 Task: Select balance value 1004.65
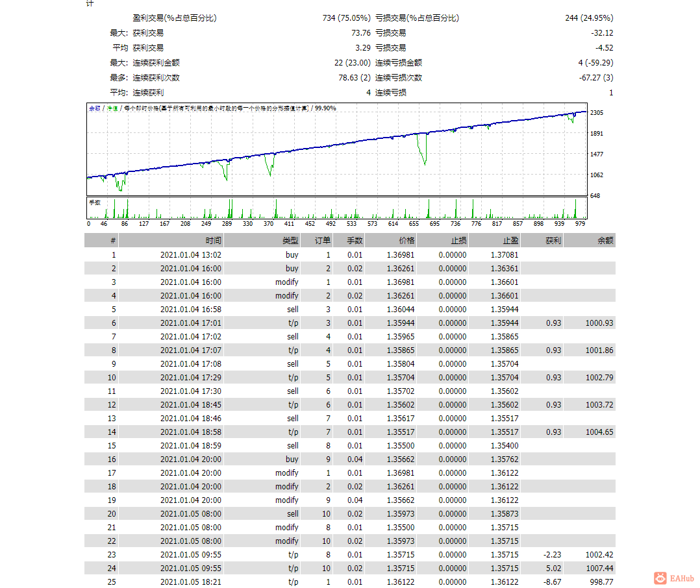[599, 432]
